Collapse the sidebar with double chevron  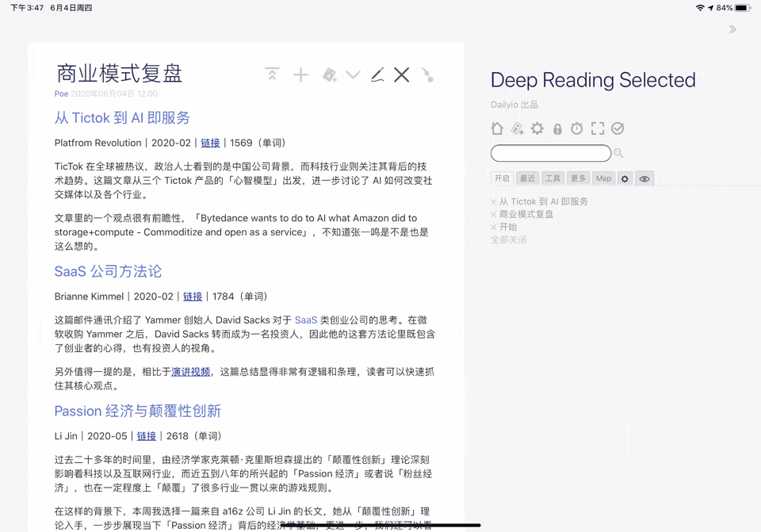click(732, 29)
